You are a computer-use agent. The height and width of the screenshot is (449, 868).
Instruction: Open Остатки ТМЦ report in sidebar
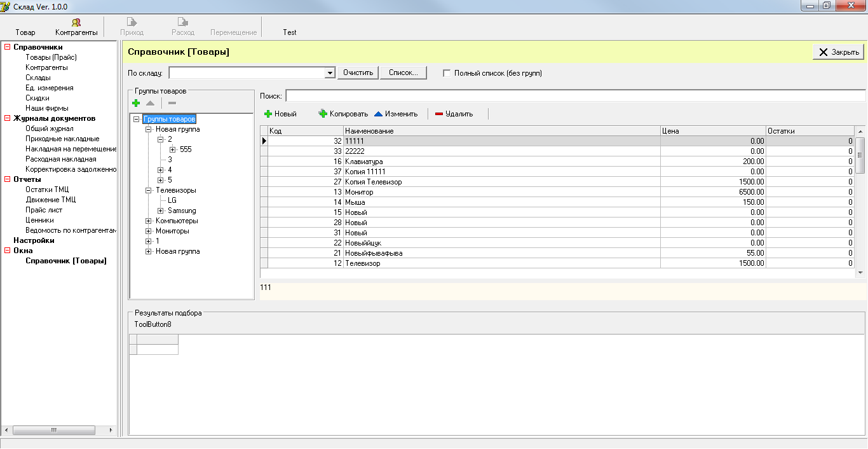click(47, 190)
